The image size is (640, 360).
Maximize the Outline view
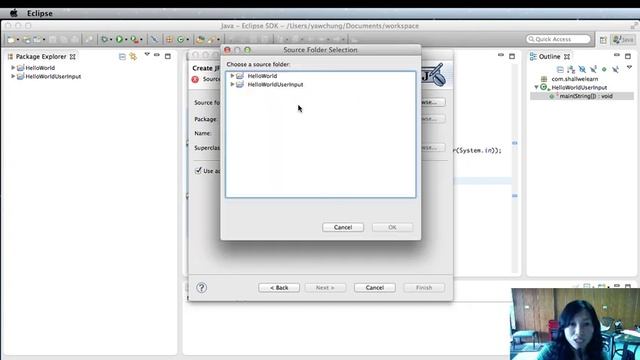(x=628, y=56)
